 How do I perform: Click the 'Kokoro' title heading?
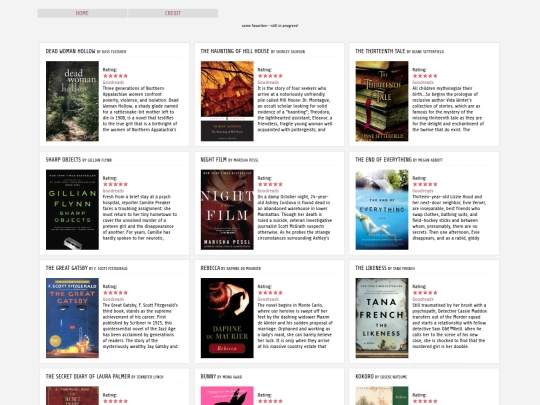click(364, 377)
